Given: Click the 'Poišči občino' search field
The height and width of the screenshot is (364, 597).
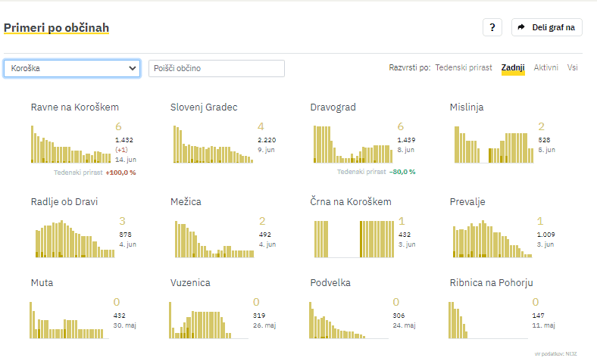Looking at the screenshot, I should tap(216, 68).
